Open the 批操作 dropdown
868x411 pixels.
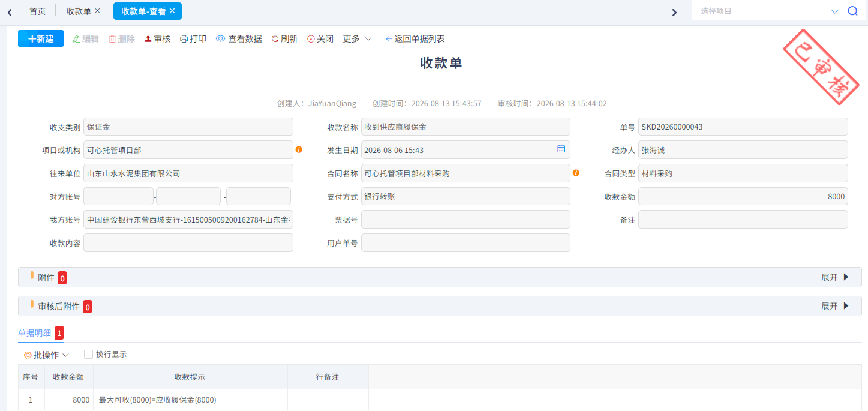[x=46, y=355]
